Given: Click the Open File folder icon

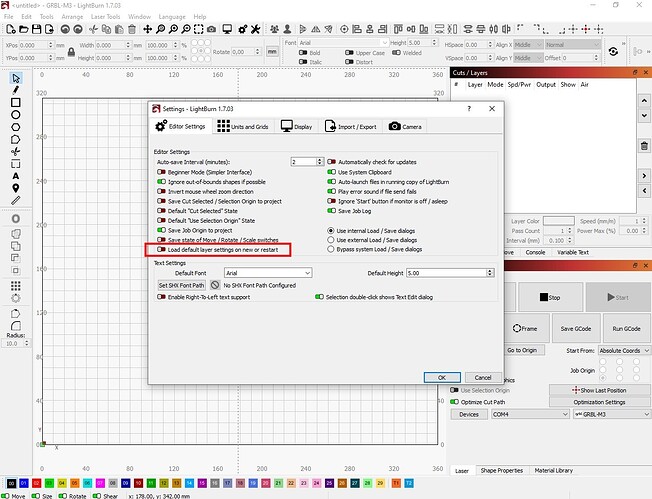Looking at the screenshot, I should (x=24, y=29).
